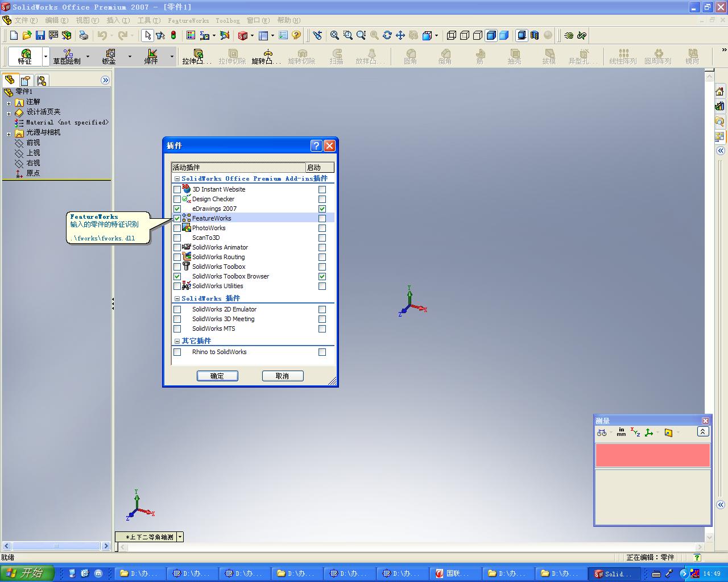Expand the 注解 tree node

(9, 103)
